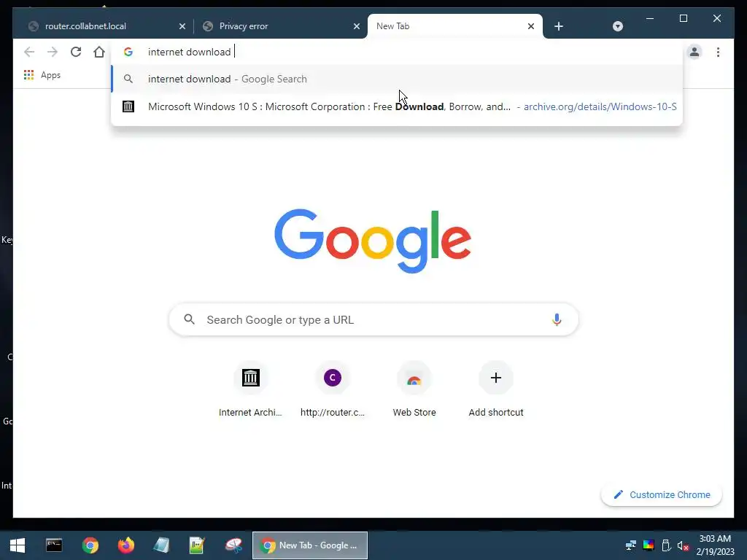
Task: Open the tab search dropdown arrow
Action: (x=617, y=26)
